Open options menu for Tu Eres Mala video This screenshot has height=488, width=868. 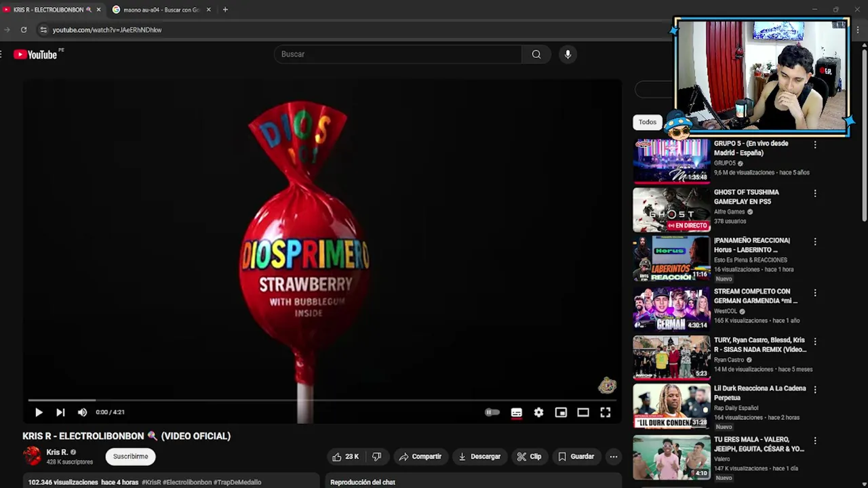pos(815,441)
